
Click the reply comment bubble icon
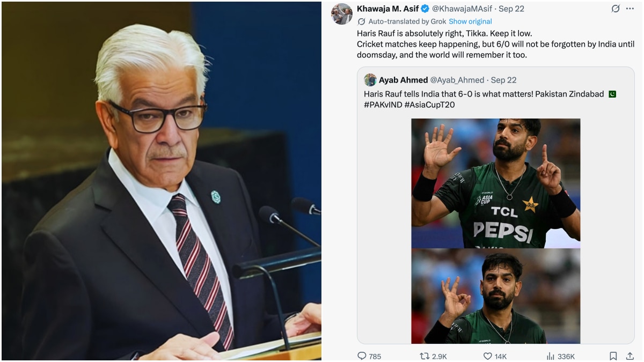tap(362, 356)
